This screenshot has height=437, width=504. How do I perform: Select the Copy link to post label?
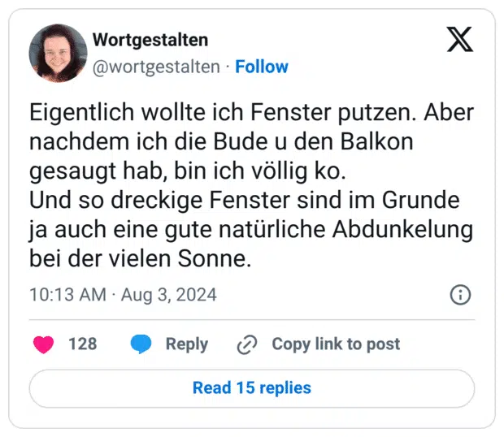[x=336, y=344]
